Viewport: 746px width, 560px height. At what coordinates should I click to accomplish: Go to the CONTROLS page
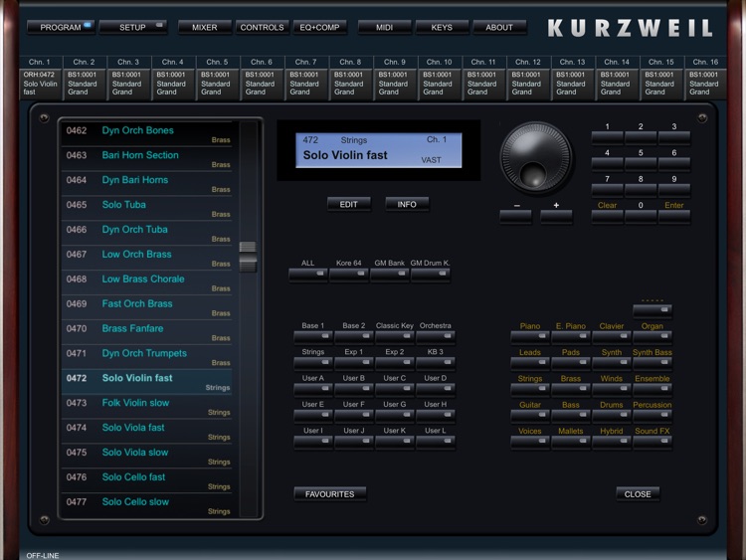(262, 27)
